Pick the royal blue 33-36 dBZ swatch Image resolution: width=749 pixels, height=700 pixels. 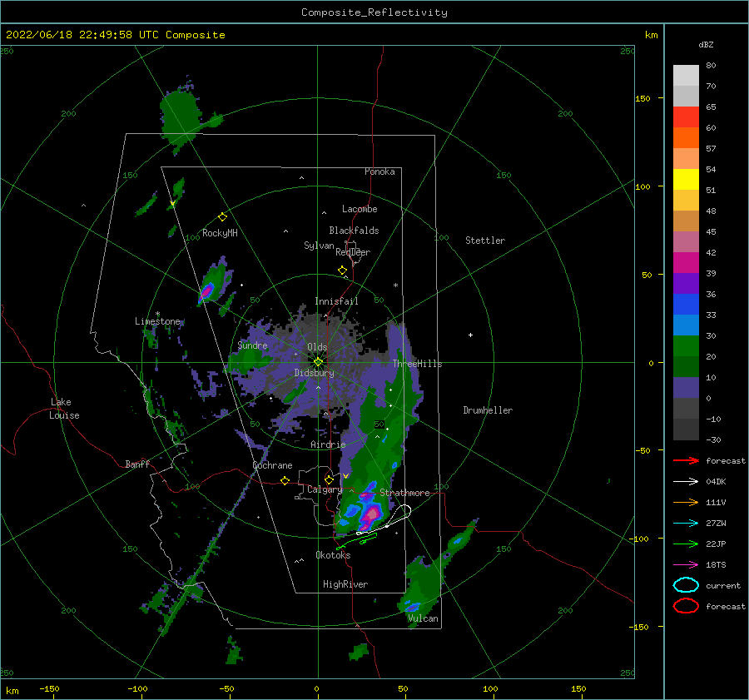(x=686, y=305)
